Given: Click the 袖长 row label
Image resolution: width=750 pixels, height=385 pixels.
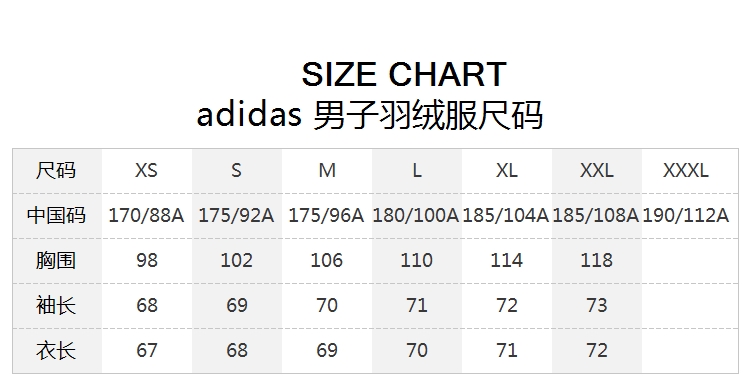Looking at the screenshot, I should tap(56, 305).
